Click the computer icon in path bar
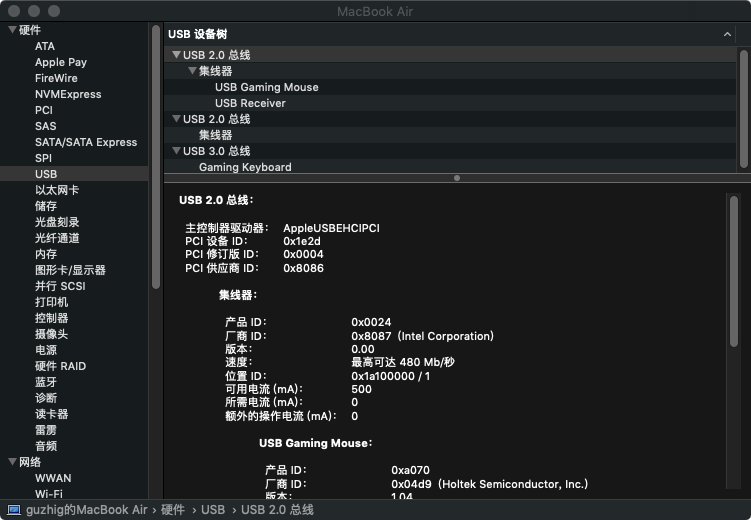Image resolution: width=751 pixels, height=520 pixels. pyautogui.click(x=14, y=510)
